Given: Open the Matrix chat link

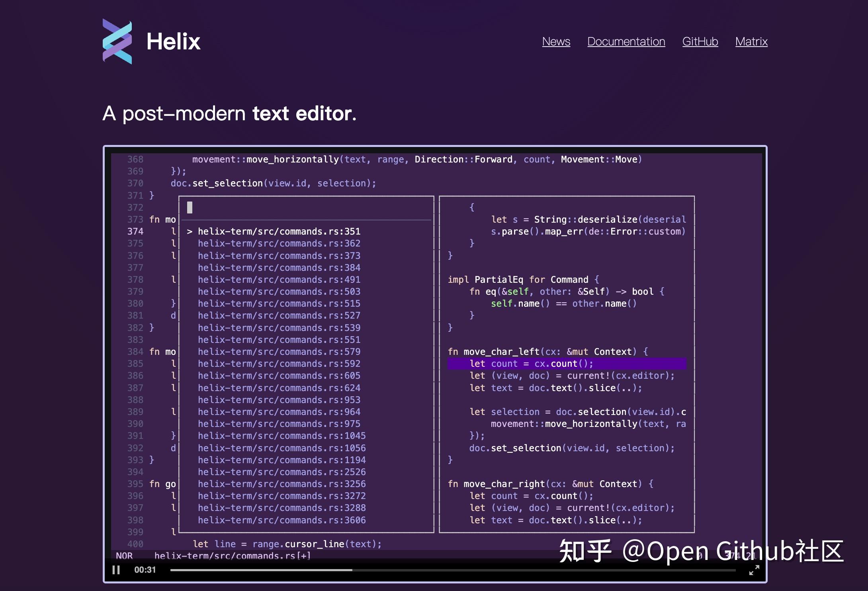Looking at the screenshot, I should tap(752, 42).
